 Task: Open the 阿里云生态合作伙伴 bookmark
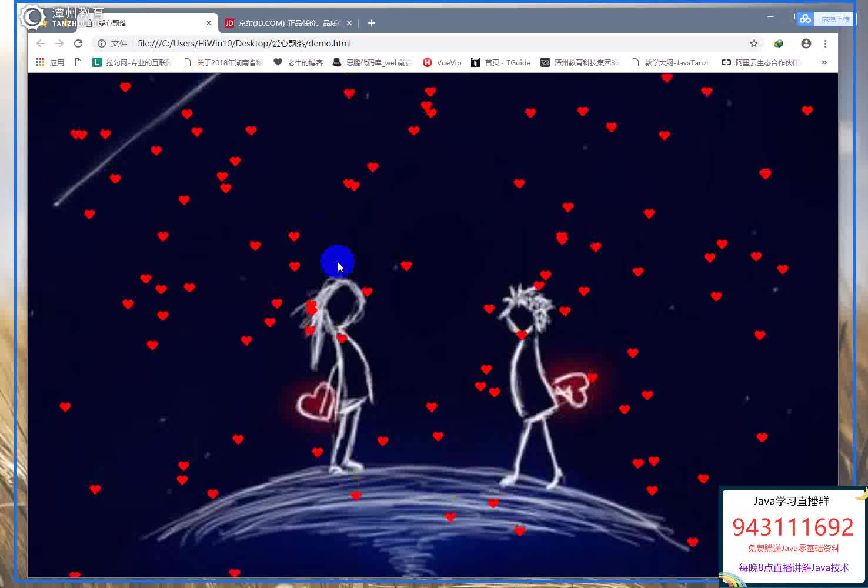pyautogui.click(x=760, y=62)
